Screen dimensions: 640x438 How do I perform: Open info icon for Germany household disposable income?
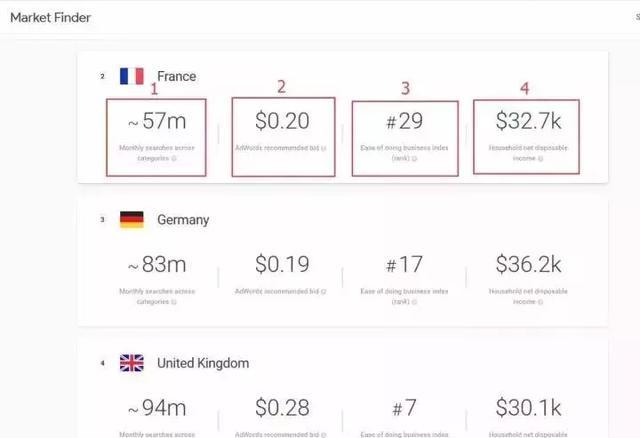pos(540,302)
